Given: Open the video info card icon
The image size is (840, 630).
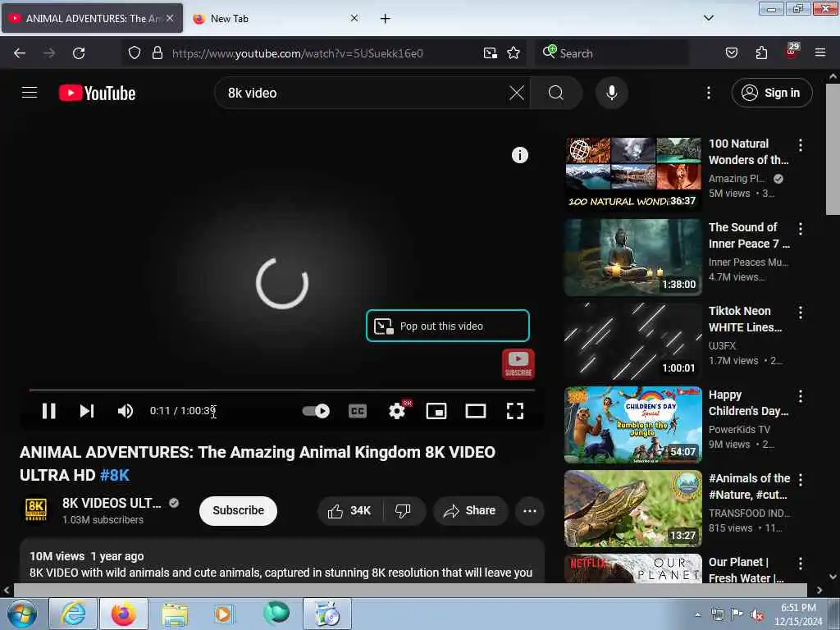Looking at the screenshot, I should coord(519,155).
